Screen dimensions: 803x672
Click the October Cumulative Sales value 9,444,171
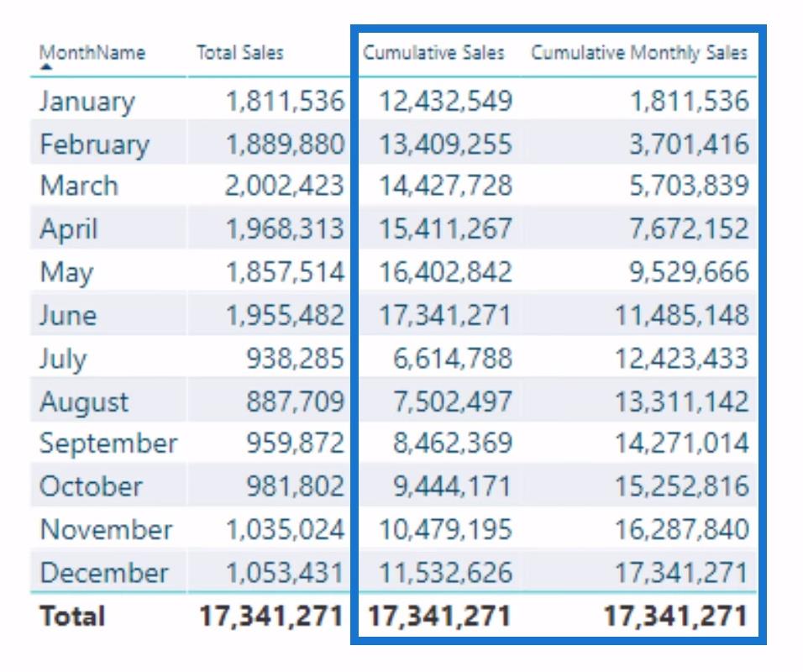click(x=452, y=486)
